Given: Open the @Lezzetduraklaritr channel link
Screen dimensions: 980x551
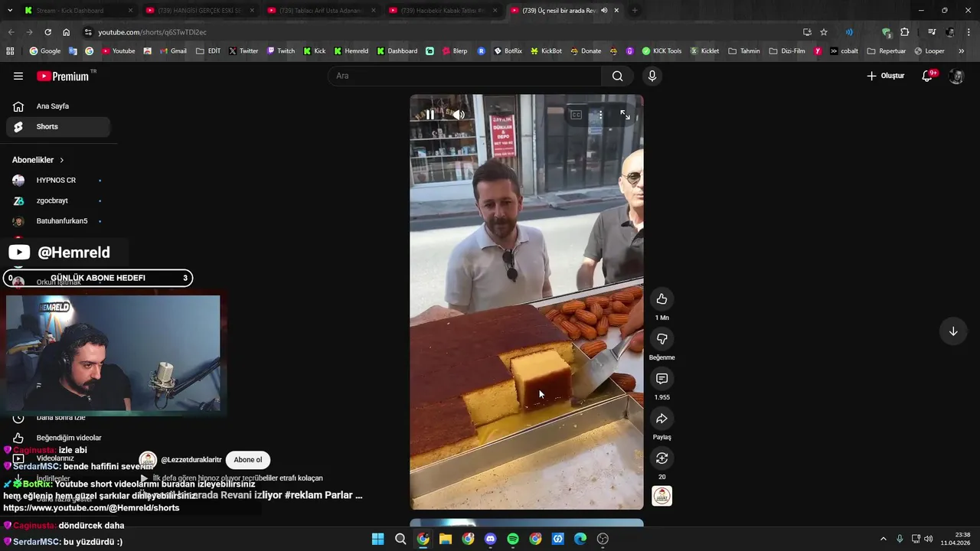Looking at the screenshot, I should (x=191, y=460).
